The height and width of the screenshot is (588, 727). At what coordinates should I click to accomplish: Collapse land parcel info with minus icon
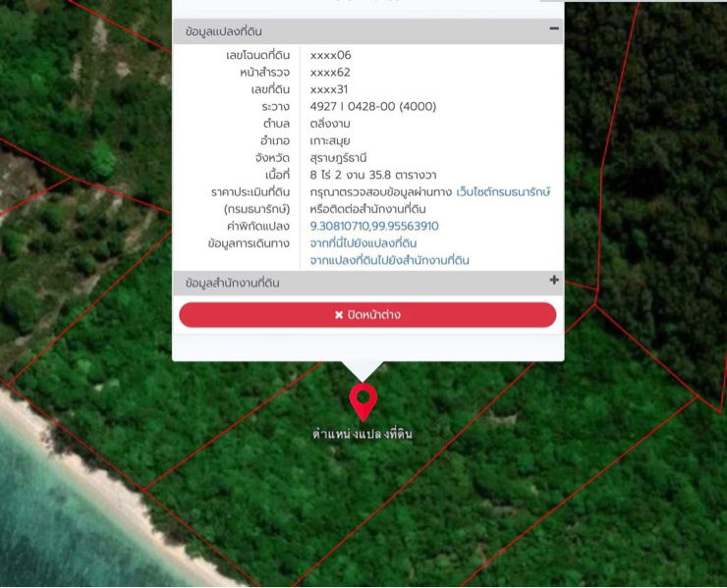(554, 29)
